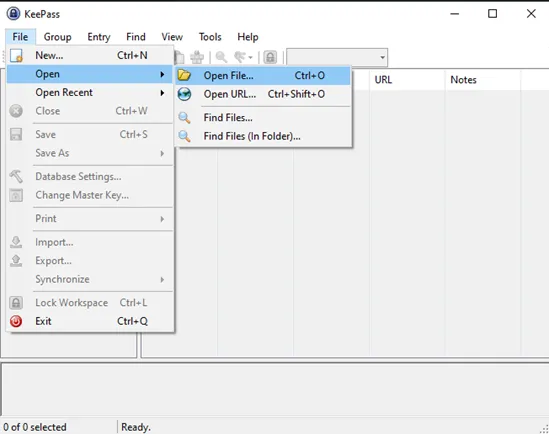Open the Entry menu
This screenshot has height=434, width=549.
pyautogui.click(x=99, y=37)
